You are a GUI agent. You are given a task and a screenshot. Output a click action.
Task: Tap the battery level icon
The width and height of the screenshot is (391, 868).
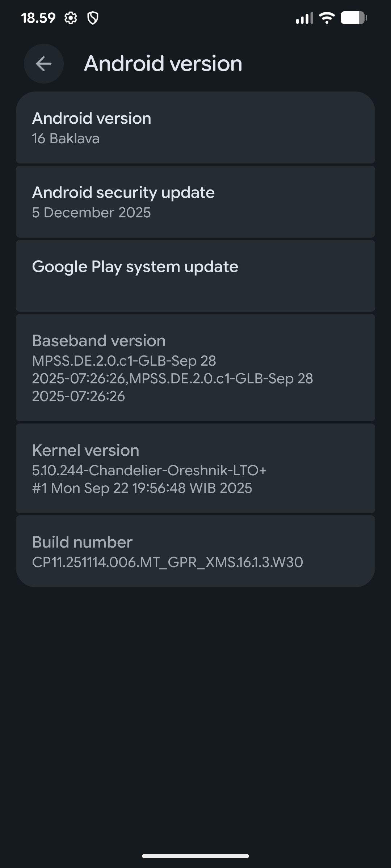pos(354,18)
